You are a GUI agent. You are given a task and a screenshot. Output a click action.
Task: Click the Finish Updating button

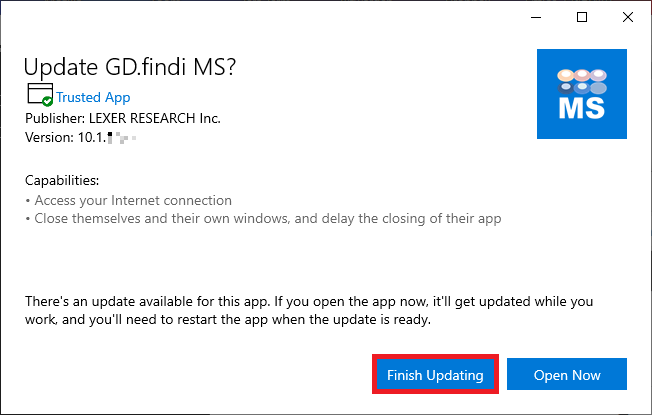(x=434, y=375)
